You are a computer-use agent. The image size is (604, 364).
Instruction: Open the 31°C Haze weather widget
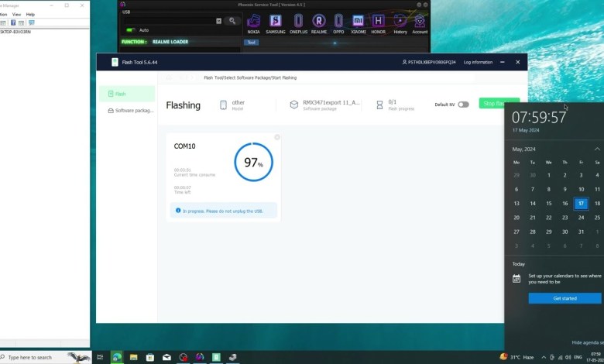(517, 357)
